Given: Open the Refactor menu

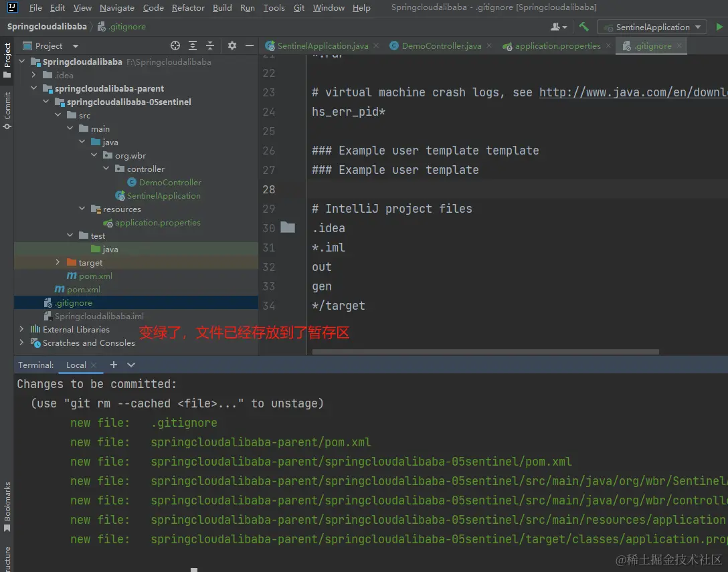Looking at the screenshot, I should click(188, 7).
